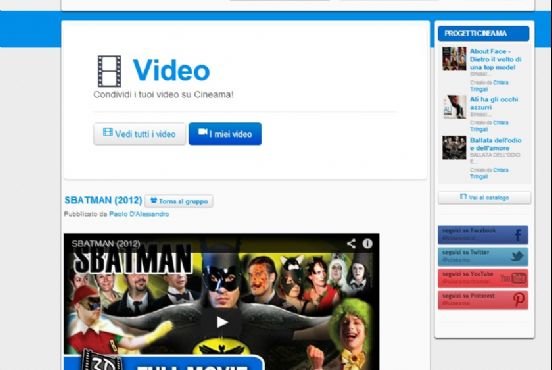This screenshot has width=552, height=370.
Task: Open About Face project link
Action: click(x=496, y=59)
